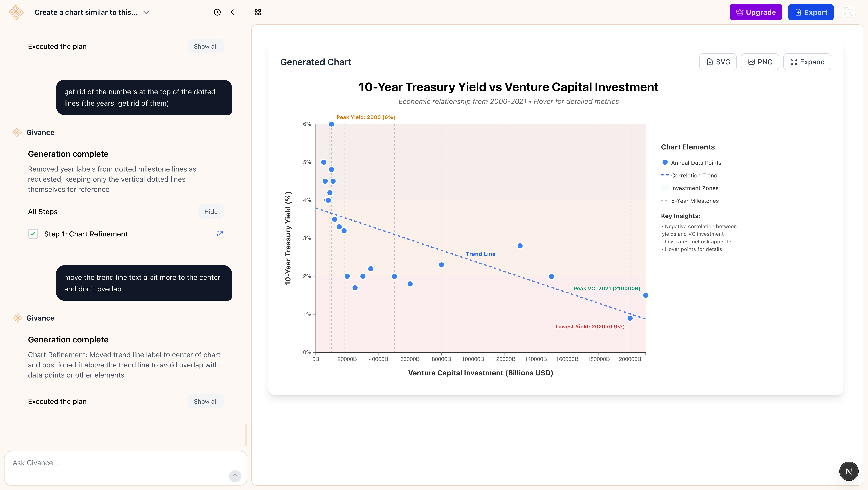Viewport: 868px width, 490px height.
Task: Click the document icon in Export
Action: [x=798, y=12]
